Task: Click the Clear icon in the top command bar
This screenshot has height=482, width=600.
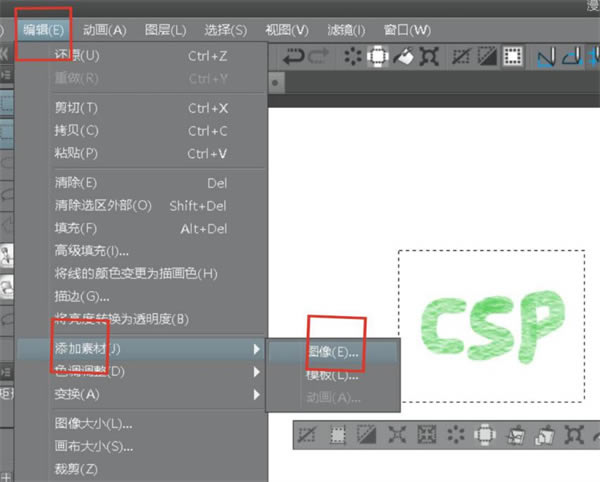Action: [x=352, y=57]
